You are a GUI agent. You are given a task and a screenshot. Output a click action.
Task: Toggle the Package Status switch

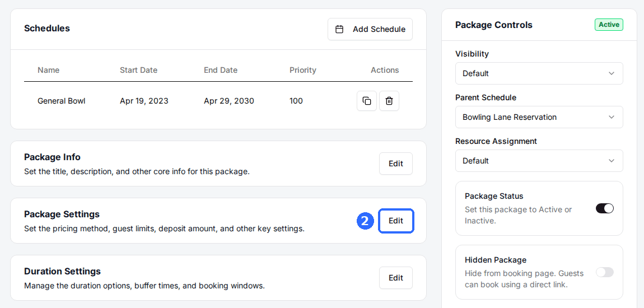pos(605,208)
